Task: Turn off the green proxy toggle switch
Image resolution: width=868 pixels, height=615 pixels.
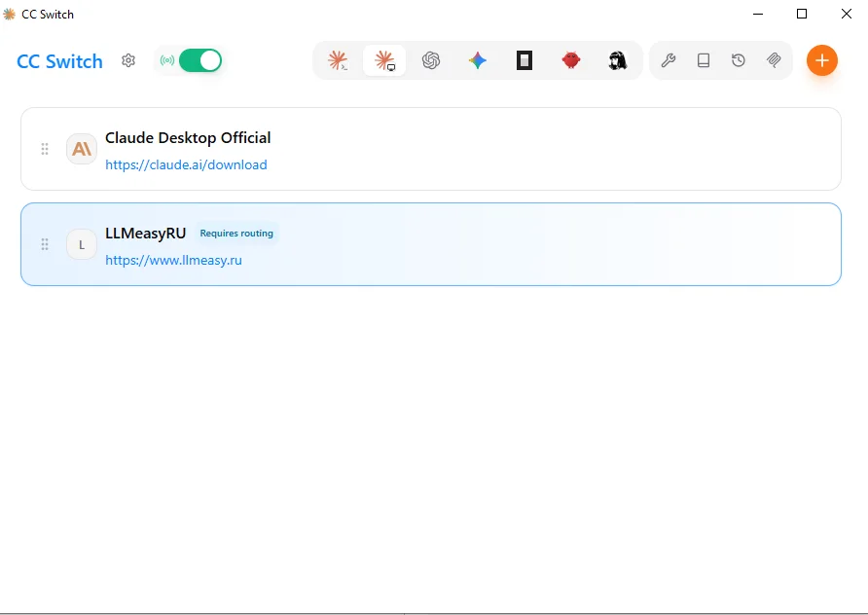Action: point(200,60)
